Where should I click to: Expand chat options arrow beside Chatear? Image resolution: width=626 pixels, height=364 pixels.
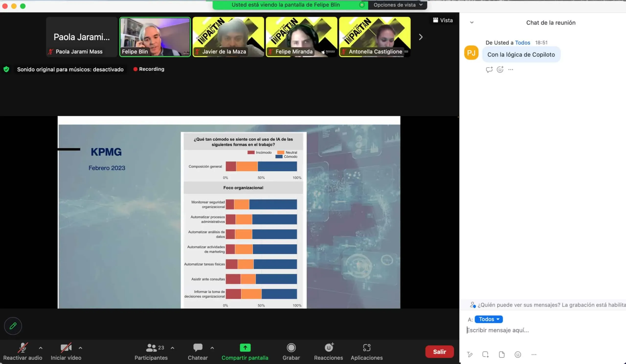pyautogui.click(x=212, y=348)
